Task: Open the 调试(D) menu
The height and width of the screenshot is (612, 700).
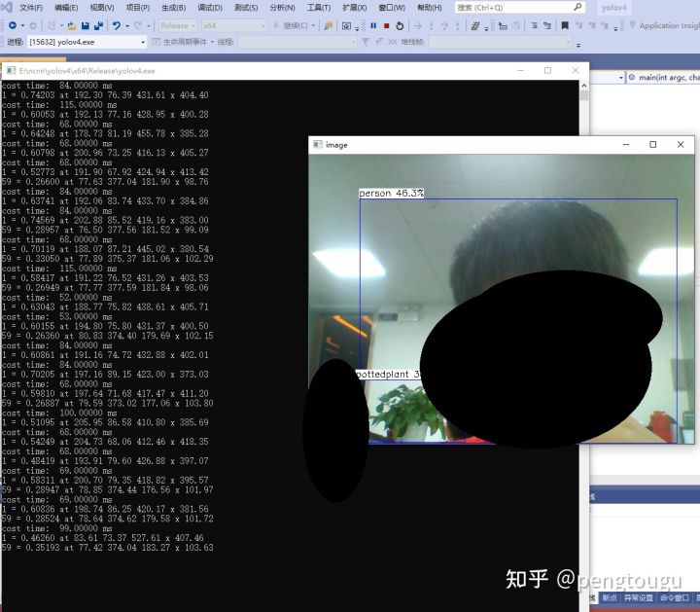Action: pyautogui.click(x=209, y=8)
